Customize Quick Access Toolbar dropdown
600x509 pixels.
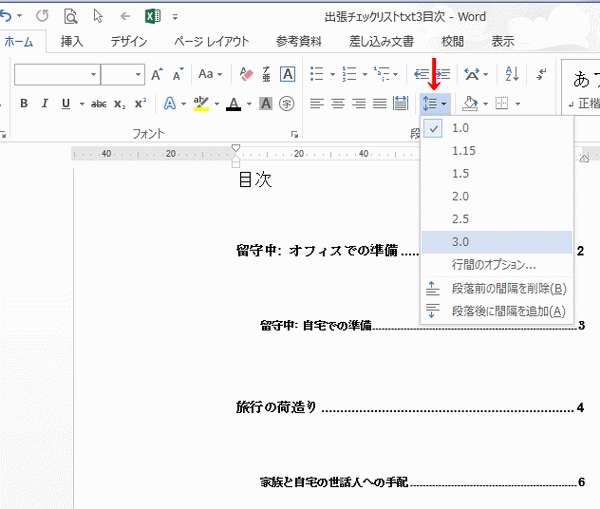(x=175, y=16)
